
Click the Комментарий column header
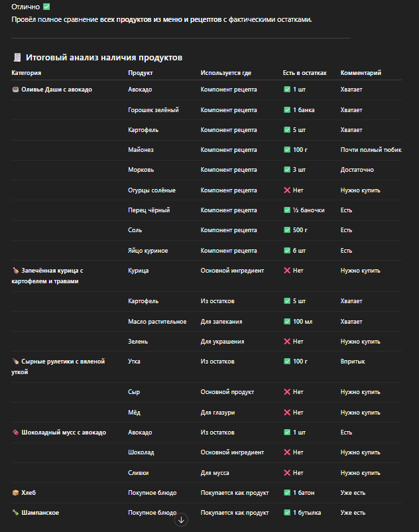pos(361,73)
